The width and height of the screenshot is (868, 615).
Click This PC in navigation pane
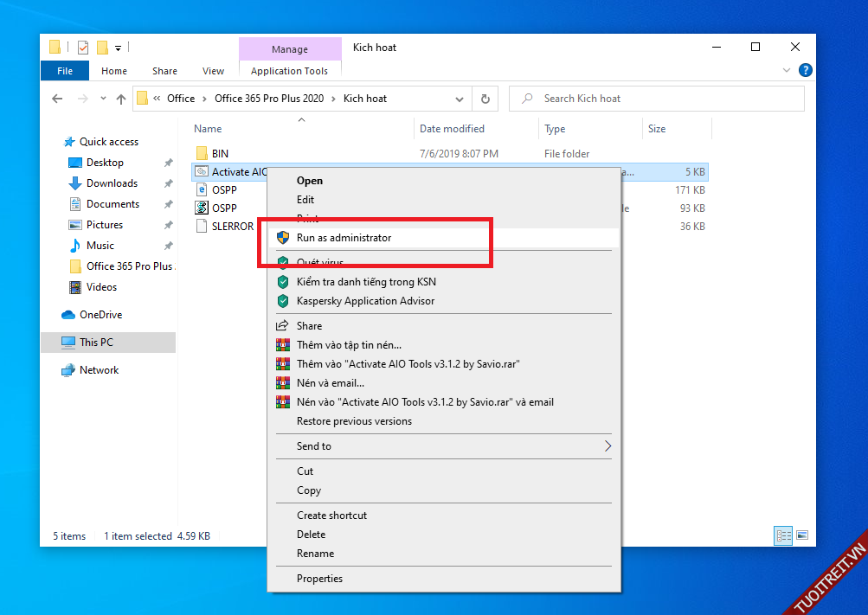(x=96, y=343)
